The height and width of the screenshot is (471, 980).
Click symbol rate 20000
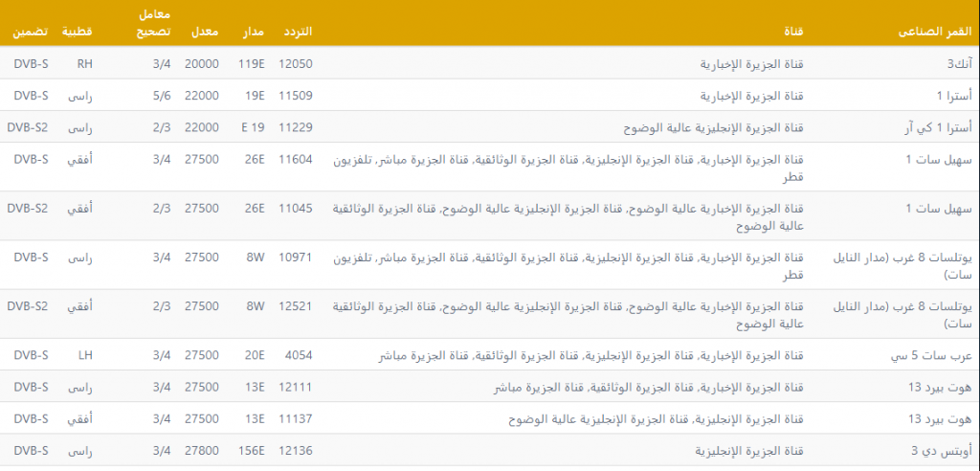coord(202,64)
